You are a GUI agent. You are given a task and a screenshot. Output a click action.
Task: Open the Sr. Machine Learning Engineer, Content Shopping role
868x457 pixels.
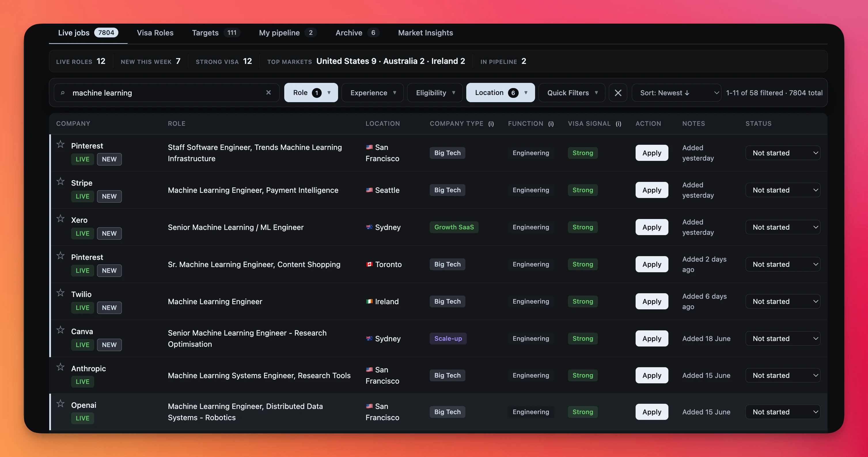pos(254,264)
